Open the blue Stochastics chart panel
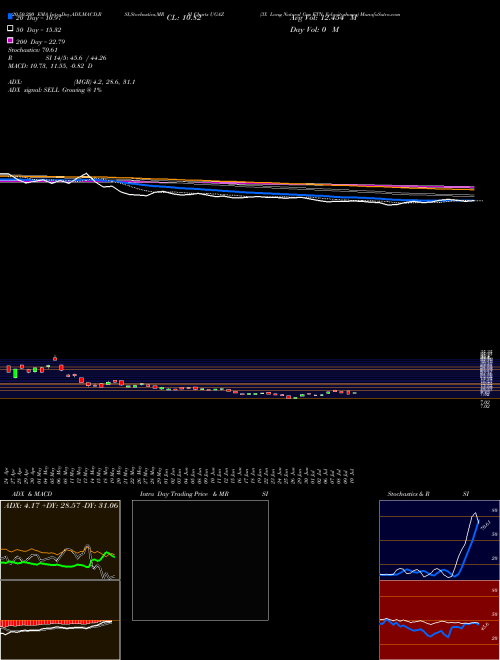This screenshot has width=500, height=660. click(x=439, y=540)
